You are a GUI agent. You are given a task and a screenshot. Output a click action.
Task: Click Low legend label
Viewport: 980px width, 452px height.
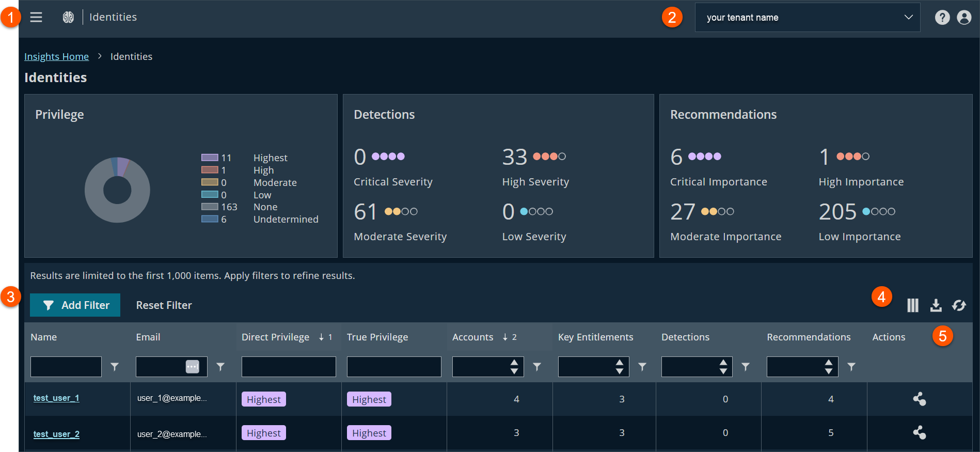pyautogui.click(x=262, y=195)
